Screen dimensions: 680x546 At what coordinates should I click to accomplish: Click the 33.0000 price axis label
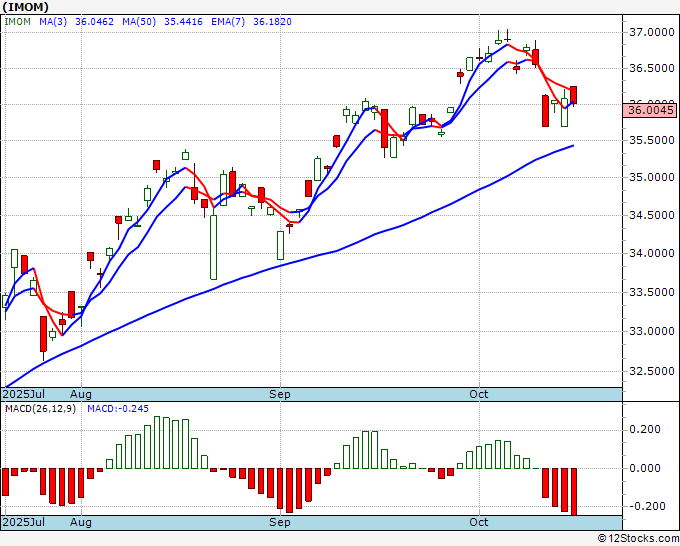point(651,331)
